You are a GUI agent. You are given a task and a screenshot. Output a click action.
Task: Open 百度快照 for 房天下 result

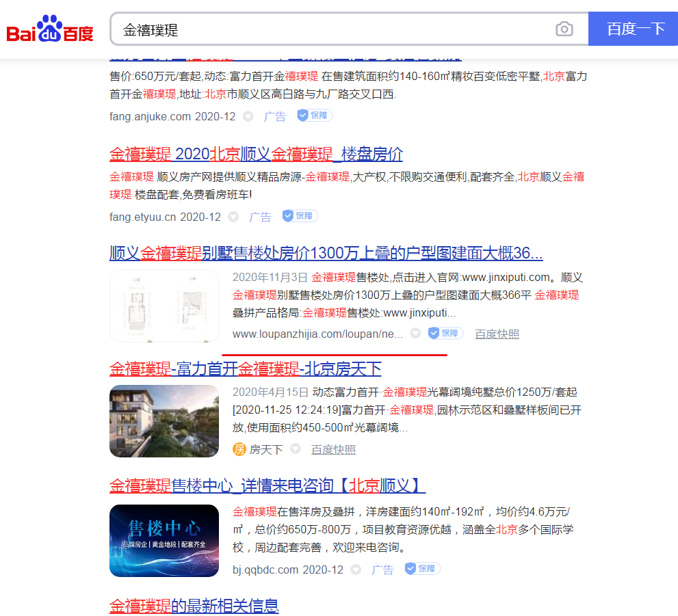click(x=333, y=450)
